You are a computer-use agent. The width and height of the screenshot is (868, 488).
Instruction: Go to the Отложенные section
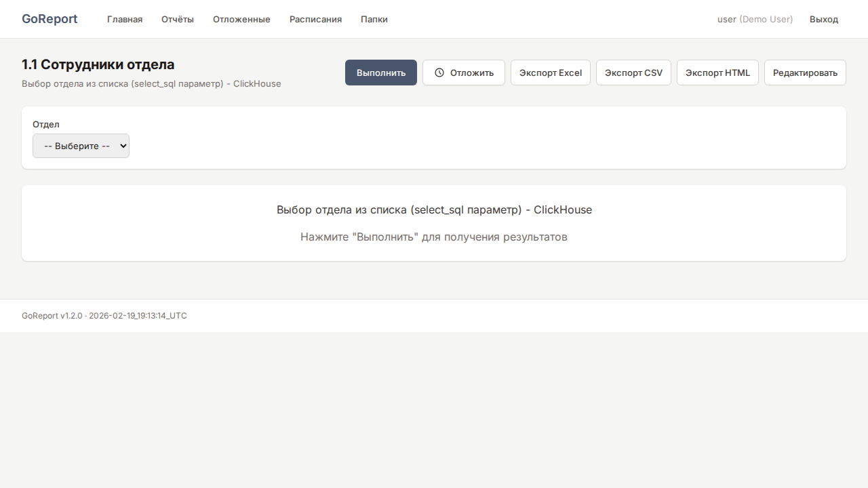(x=241, y=19)
